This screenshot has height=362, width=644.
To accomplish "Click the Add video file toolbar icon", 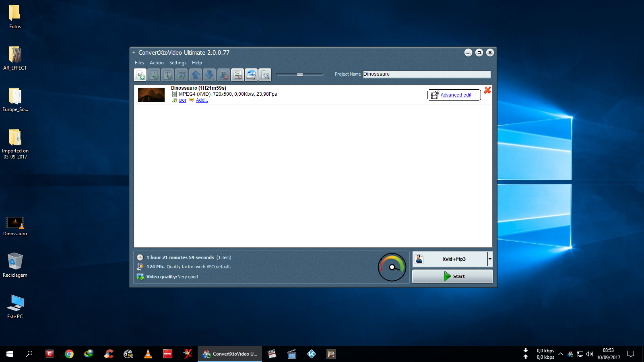I will pos(140,75).
